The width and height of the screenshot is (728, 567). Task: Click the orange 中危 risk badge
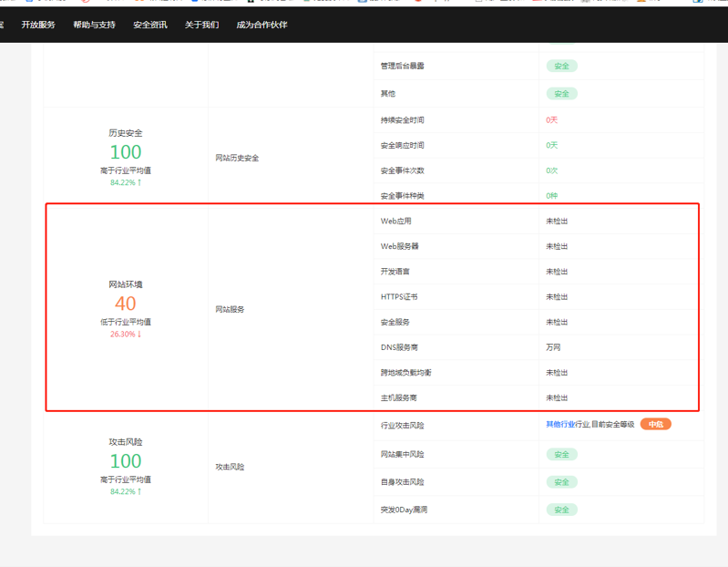pos(655,425)
